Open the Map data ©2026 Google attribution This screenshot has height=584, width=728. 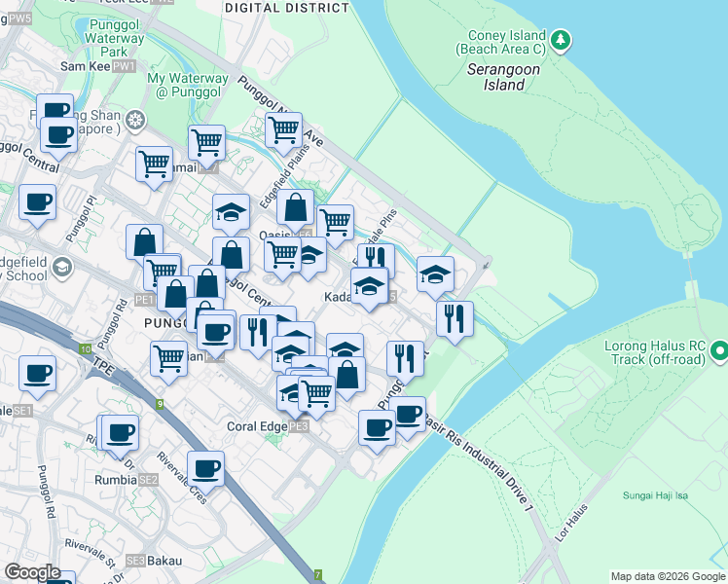point(668,576)
